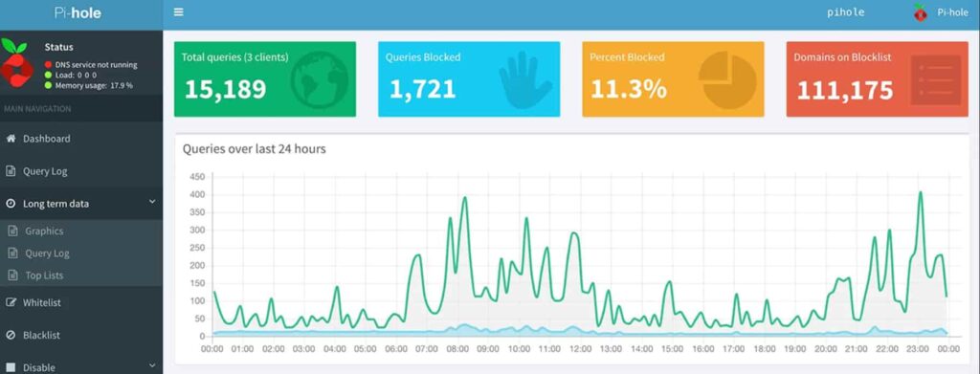Click the chart peak just after 08:00
This screenshot has width=980, height=374.
[x=464, y=198]
